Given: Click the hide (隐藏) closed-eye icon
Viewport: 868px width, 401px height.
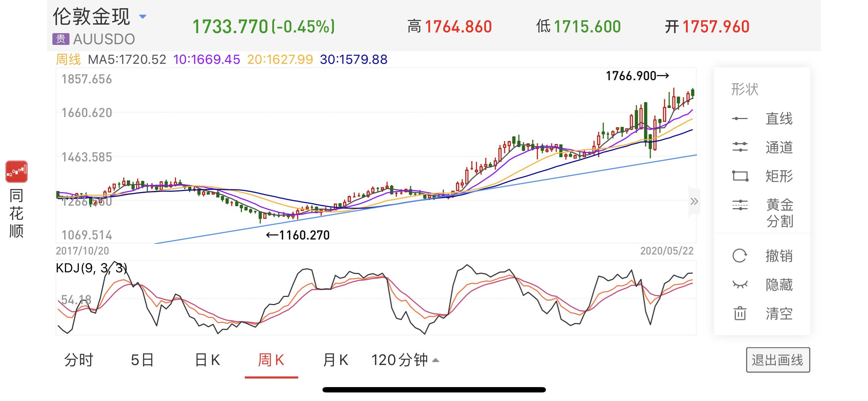Looking at the screenshot, I should point(740,284).
